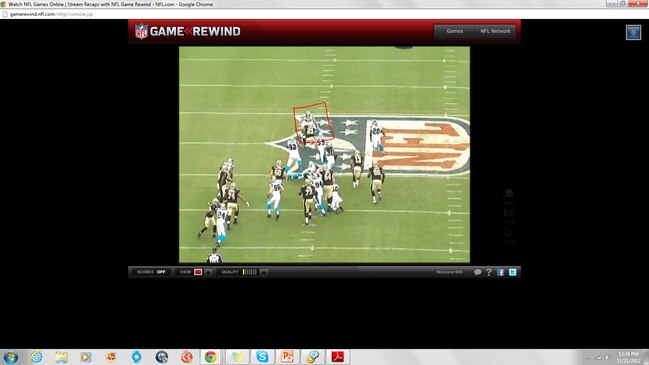
Task: Expand the Quality options arrow
Action: click(x=264, y=272)
